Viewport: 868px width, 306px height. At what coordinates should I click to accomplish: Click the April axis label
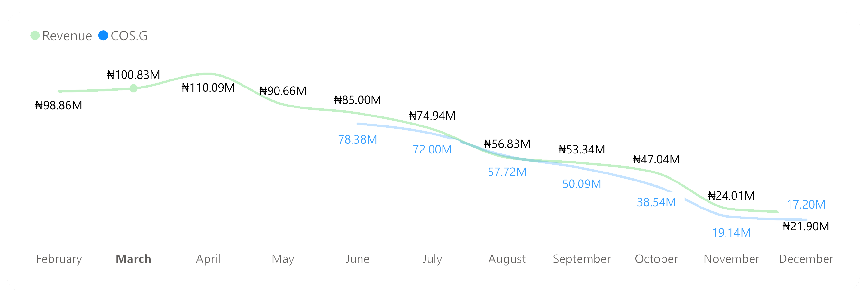208,259
